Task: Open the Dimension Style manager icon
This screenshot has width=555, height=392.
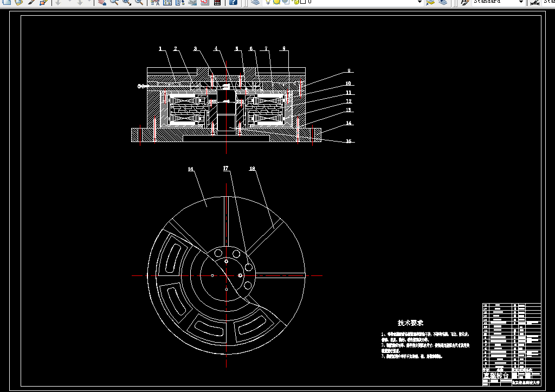Action: click(535, 2)
